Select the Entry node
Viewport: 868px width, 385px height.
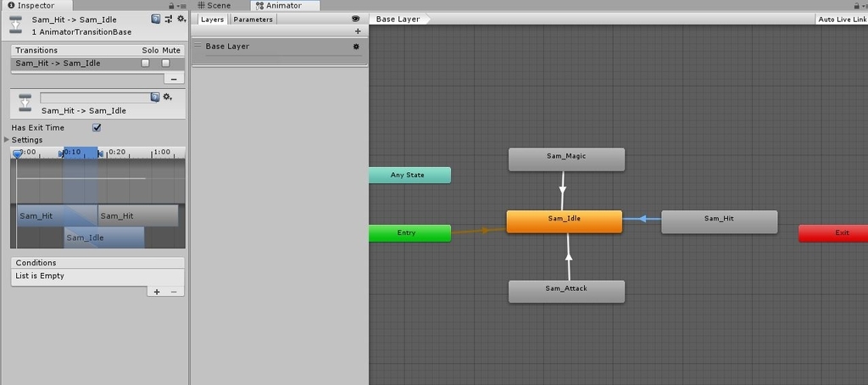pyautogui.click(x=408, y=232)
